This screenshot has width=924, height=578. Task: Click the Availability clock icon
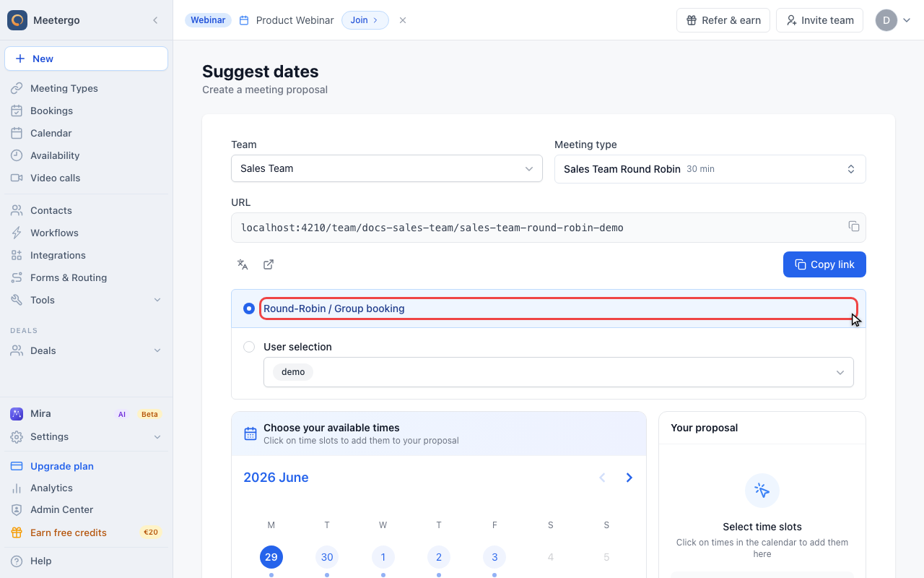(17, 155)
